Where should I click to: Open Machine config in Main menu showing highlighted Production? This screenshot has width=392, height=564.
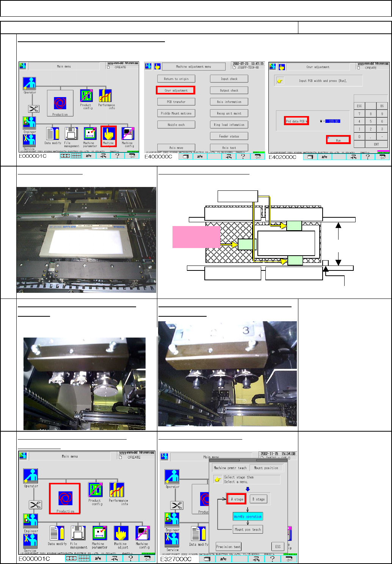(143, 537)
